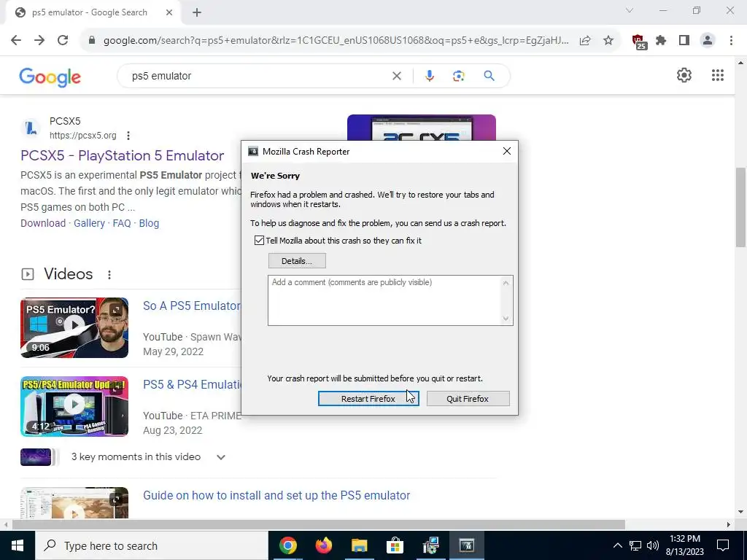This screenshot has width=747, height=560.
Task: Open Google quick settings gear
Action: click(x=684, y=75)
